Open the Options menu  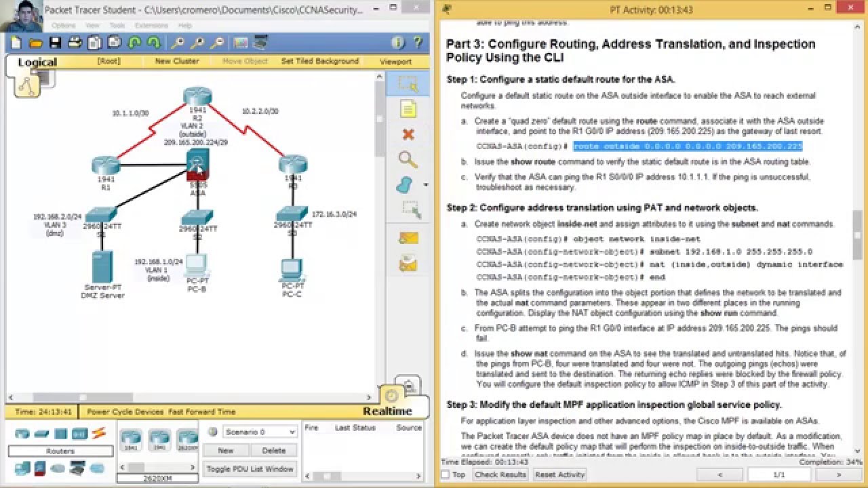pyautogui.click(x=64, y=25)
